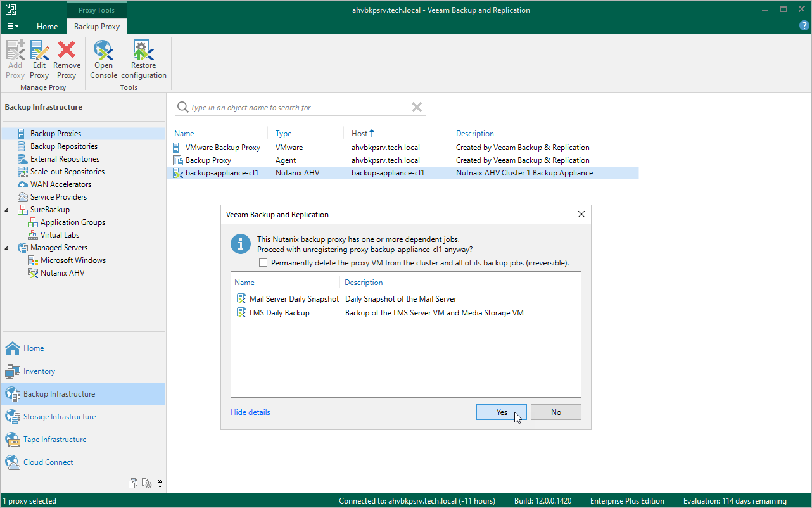The height and width of the screenshot is (508, 812).
Task: Select Nutanix AHV under Managed Servers
Action: coord(62,273)
